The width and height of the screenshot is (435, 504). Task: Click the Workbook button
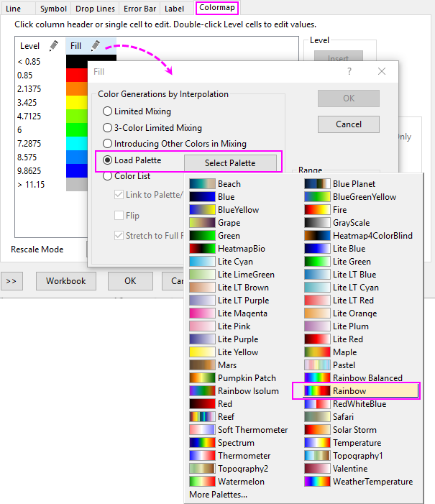(66, 281)
